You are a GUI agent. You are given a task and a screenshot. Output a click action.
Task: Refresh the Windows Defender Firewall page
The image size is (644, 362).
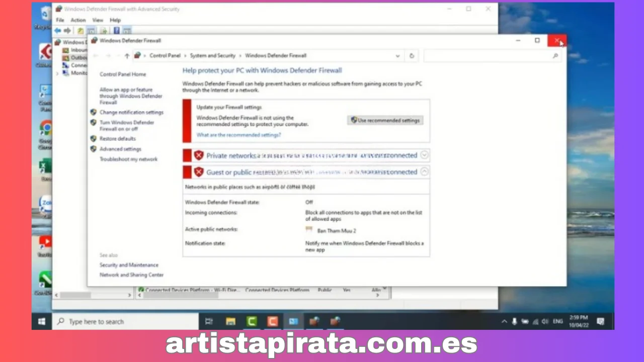pos(412,56)
